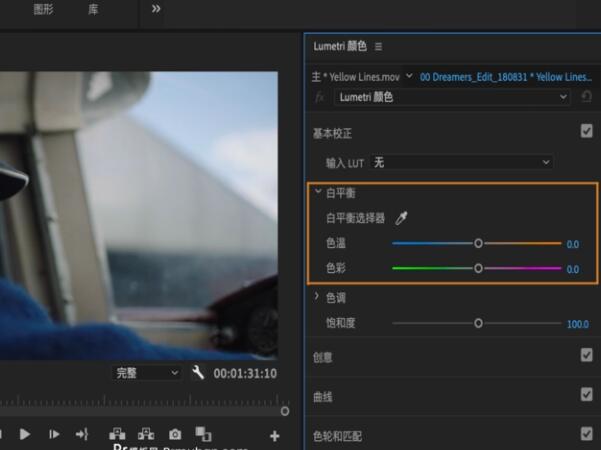Viewport: 601px width, 450px height.
Task: Click the program monitor video preview
Action: (139, 215)
